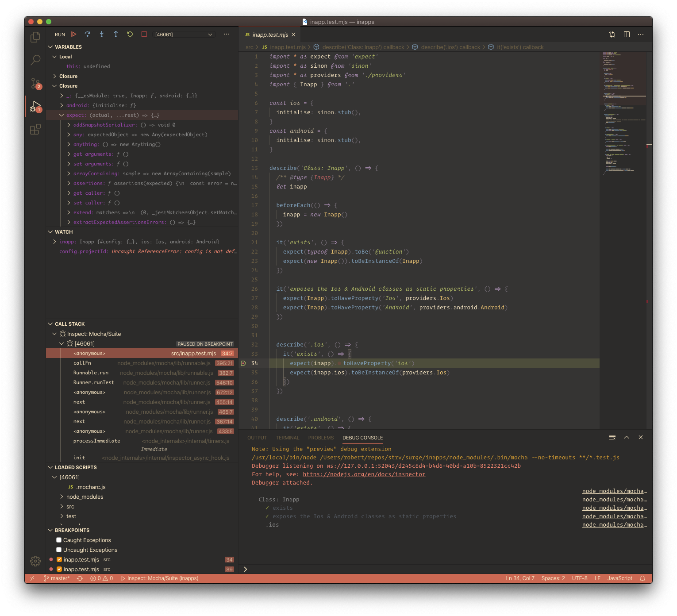Clear the debug console output
The height and width of the screenshot is (616, 677).
(x=612, y=437)
